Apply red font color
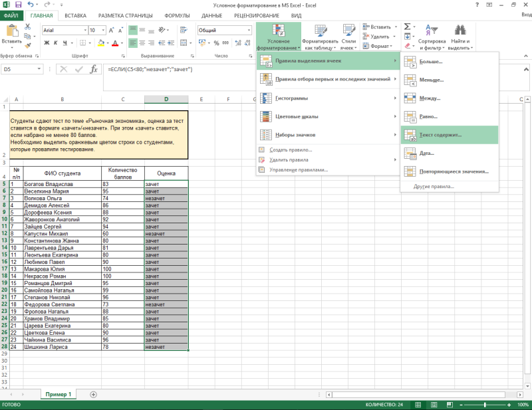The height and width of the screenshot is (410, 532). coord(115,43)
